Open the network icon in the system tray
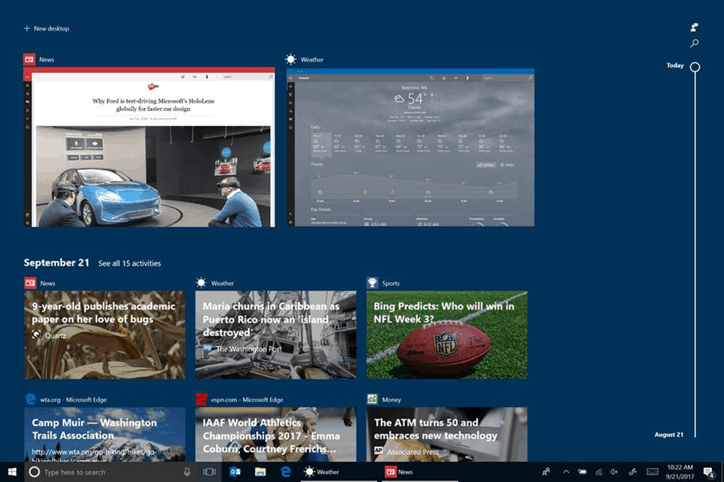 [x=598, y=472]
